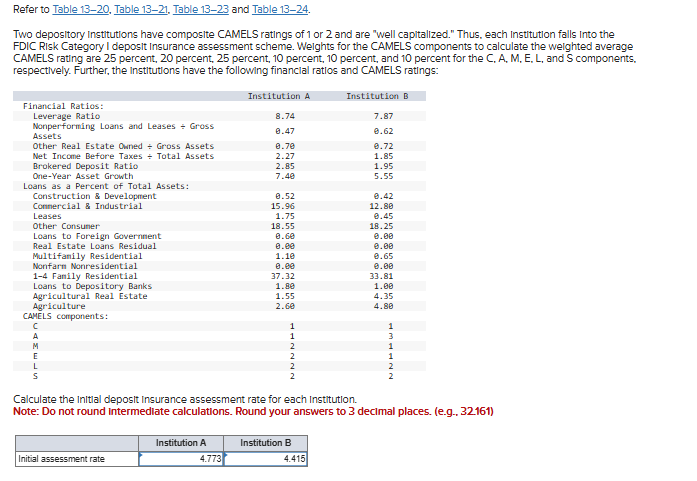Click the One-Year Asset Growth label
The width and height of the screenshot is (697, 481).
point(83,176)
